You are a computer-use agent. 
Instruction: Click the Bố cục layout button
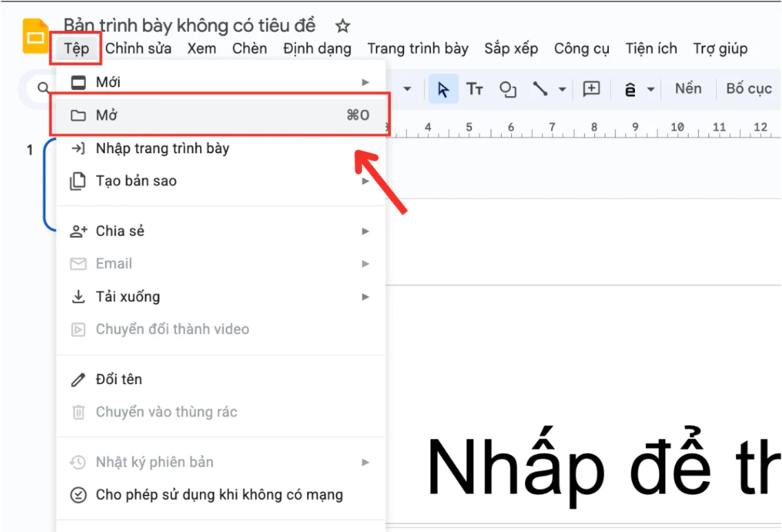[x=749, y=89]
